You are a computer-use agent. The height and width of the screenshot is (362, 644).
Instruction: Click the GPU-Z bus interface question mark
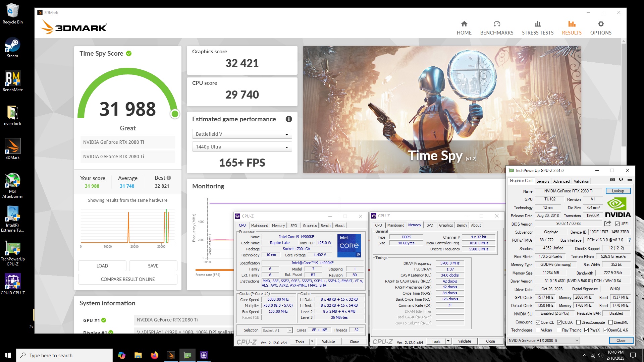click(630, 240)
